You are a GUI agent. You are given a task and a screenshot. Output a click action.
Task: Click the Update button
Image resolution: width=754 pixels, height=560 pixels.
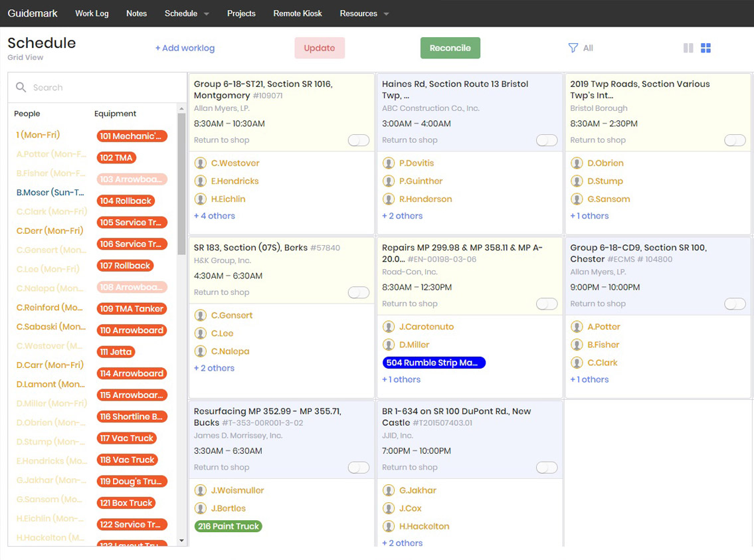tap(320, 48)
